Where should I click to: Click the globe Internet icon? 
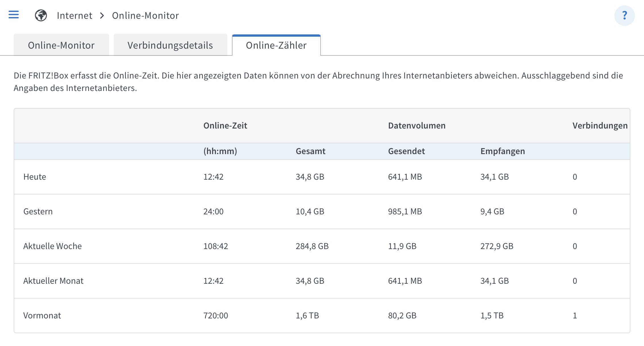pos(41,15)
